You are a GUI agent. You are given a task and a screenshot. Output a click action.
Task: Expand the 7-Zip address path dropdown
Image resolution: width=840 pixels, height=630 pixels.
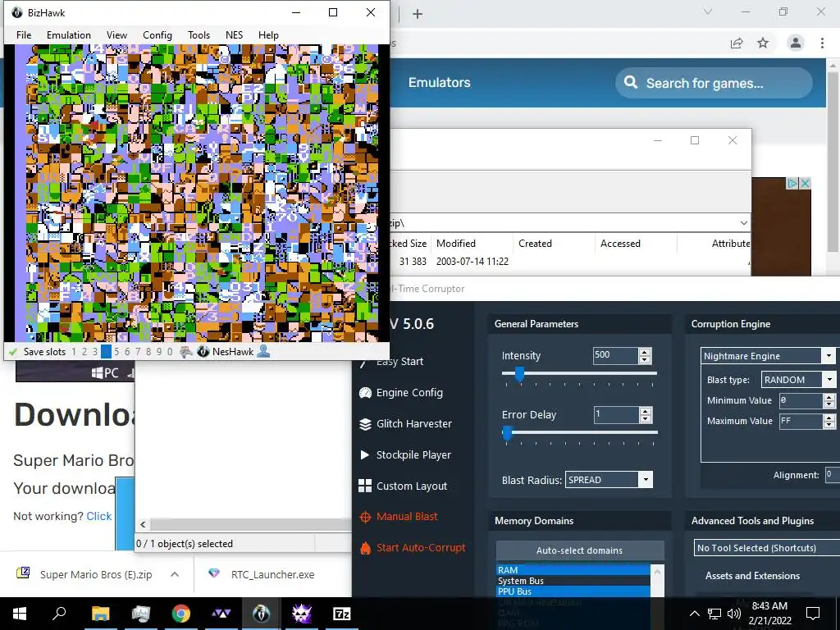743,223
